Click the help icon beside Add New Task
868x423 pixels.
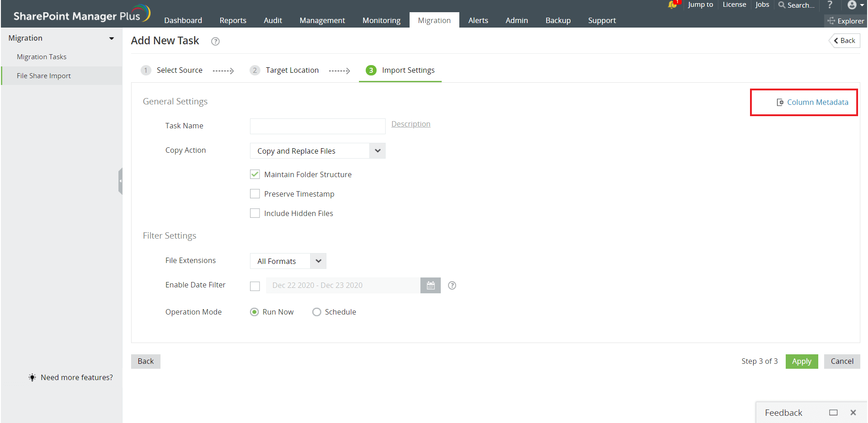click(x=216, y=42)
